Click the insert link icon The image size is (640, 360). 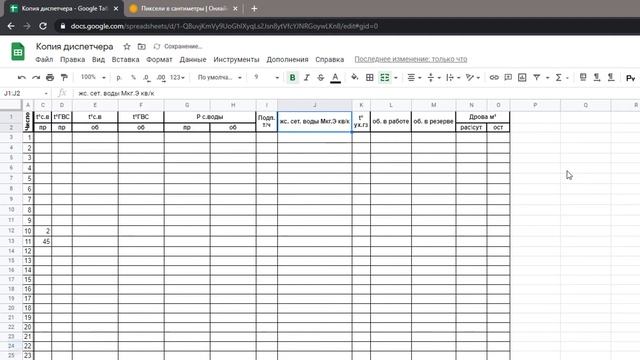pyautogui.click(x=494, y=78)
